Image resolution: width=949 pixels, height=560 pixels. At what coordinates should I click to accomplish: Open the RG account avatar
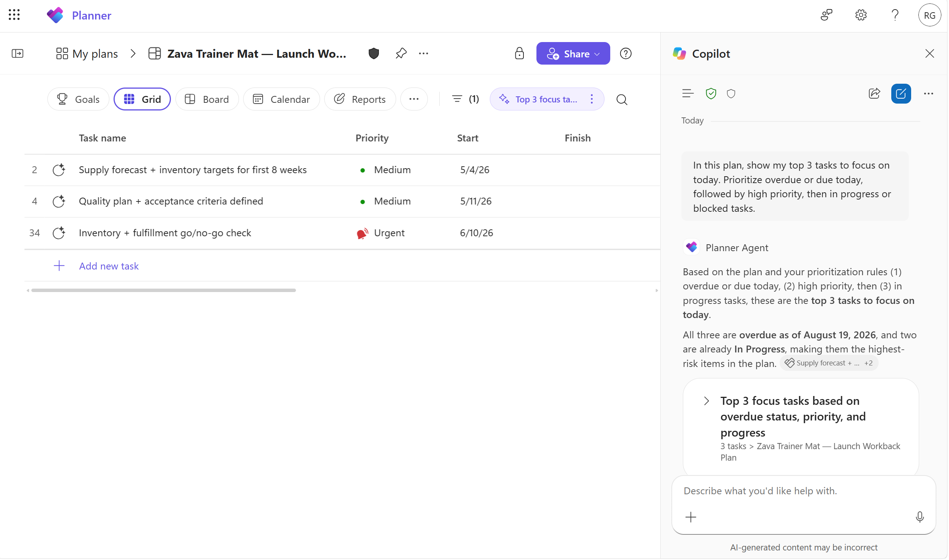pyautogui.click(x=929, y=15)
